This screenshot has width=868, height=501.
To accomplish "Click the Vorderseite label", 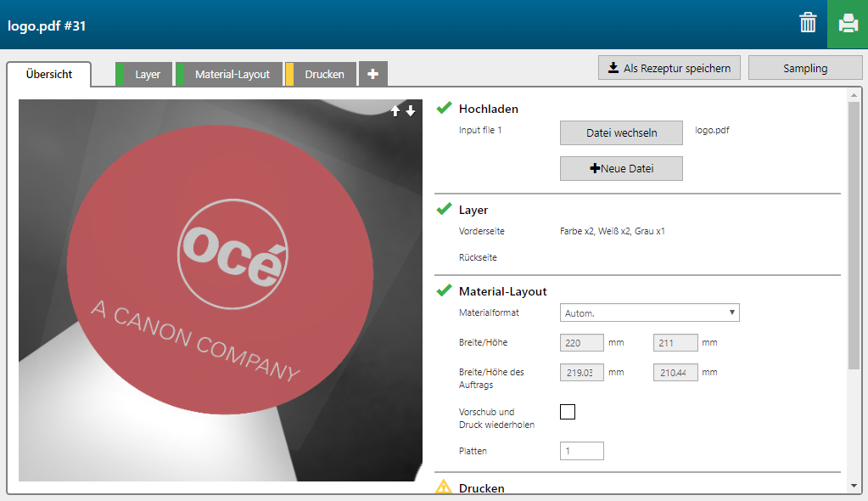I will click(x=482, y=231).
